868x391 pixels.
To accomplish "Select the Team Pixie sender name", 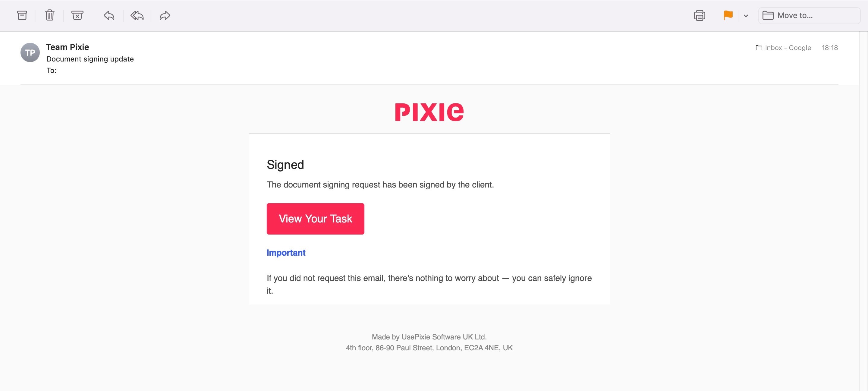I will [x=68, y=47].
